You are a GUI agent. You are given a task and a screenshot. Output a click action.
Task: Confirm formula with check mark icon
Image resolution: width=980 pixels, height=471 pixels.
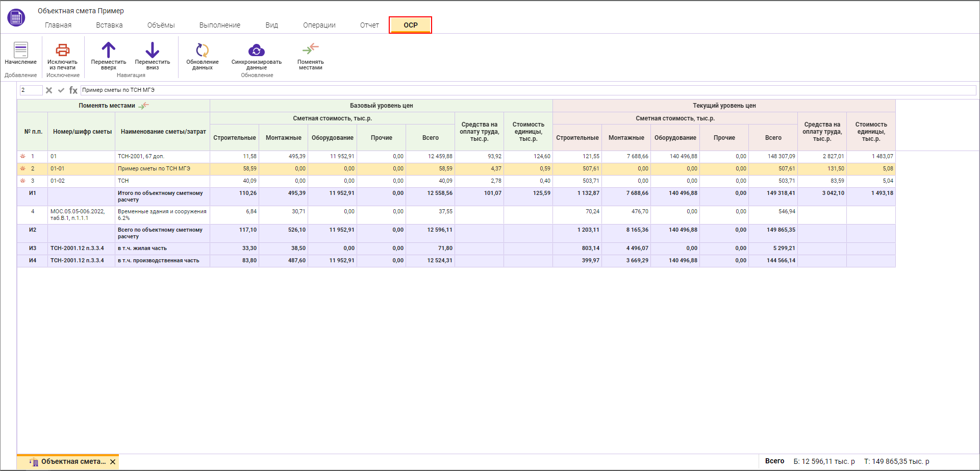(x=61, y=90)
